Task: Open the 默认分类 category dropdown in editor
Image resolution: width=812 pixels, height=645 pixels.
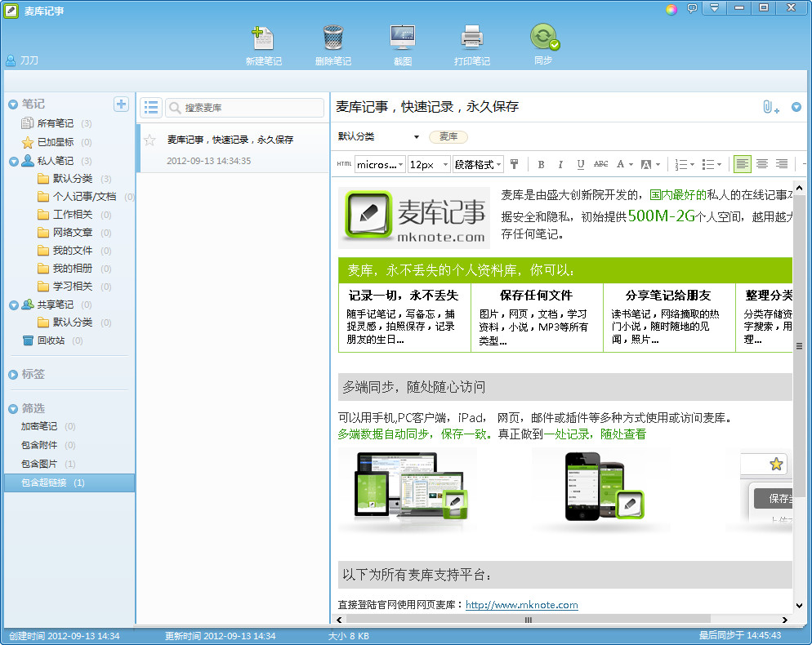Action: pyautogui.click(x=378, y=136)
